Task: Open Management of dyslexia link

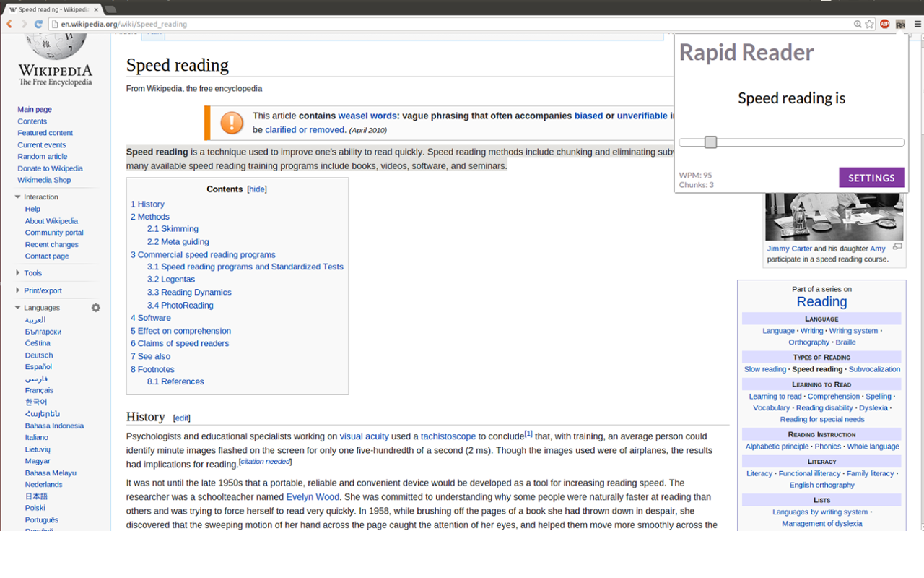Action: pyautogui.click(x=821, y=524)
